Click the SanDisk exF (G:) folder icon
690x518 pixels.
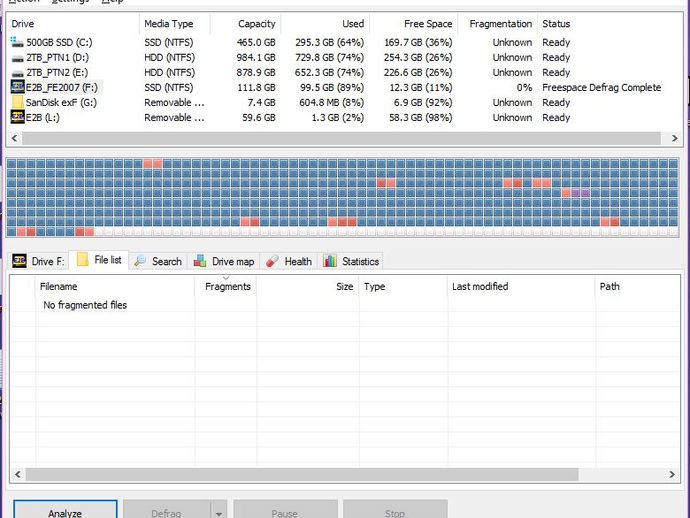pyautogui.click(x=18, y=102)
